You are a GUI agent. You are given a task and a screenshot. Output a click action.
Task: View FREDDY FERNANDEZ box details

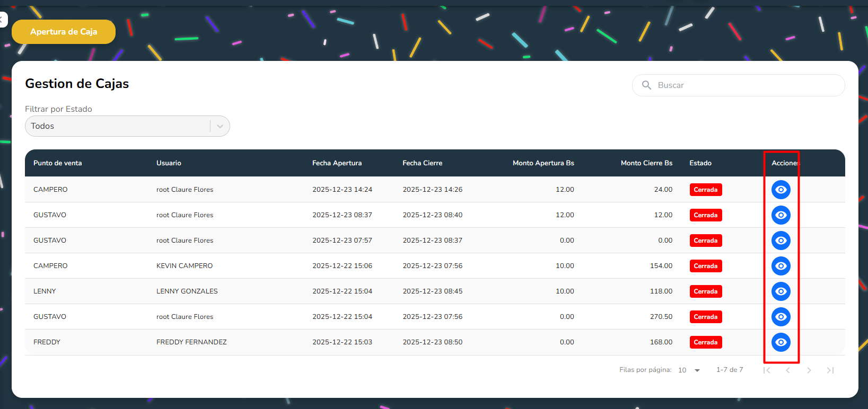[x=781, y=342]
